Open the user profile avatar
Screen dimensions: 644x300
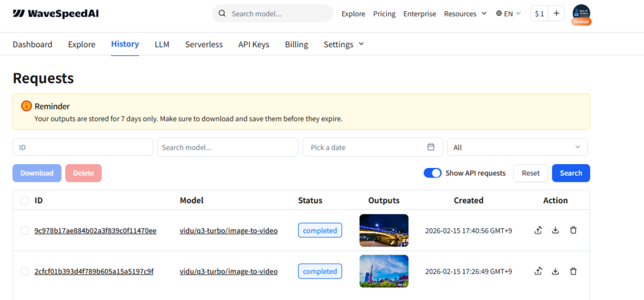pos(581,14)
